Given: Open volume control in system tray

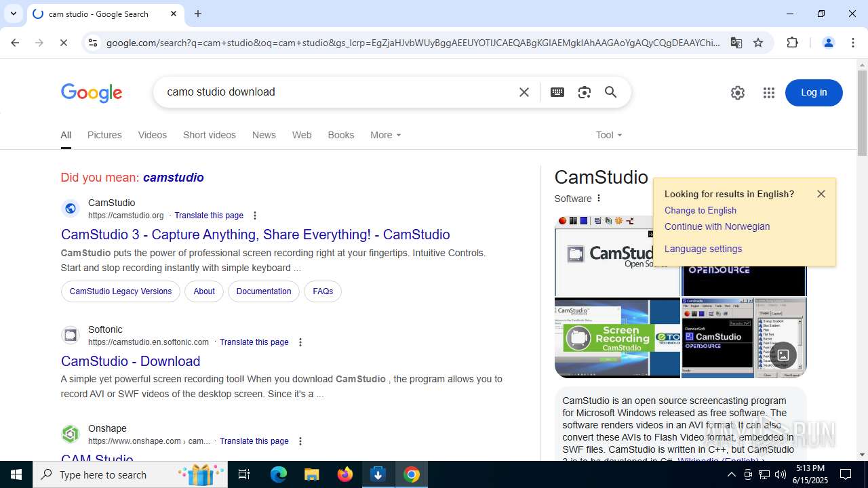Looking at the screenshot, I should pos(781,474).
